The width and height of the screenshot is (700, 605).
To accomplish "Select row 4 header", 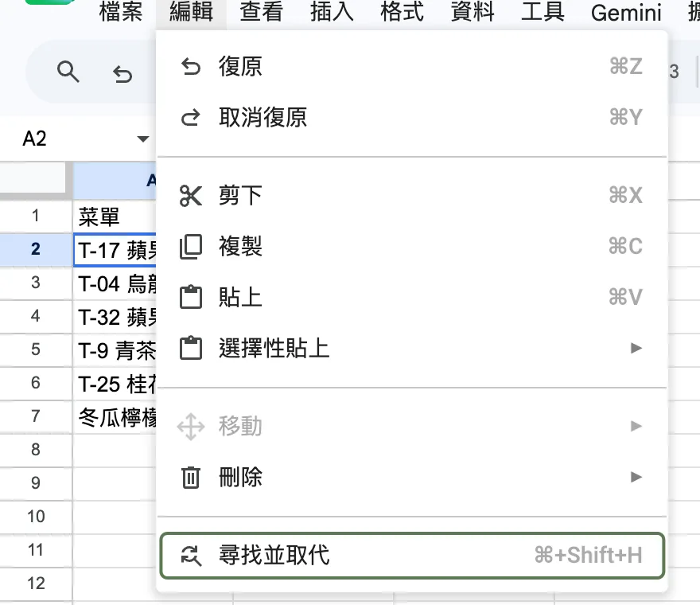I will (x=36, y=316).
